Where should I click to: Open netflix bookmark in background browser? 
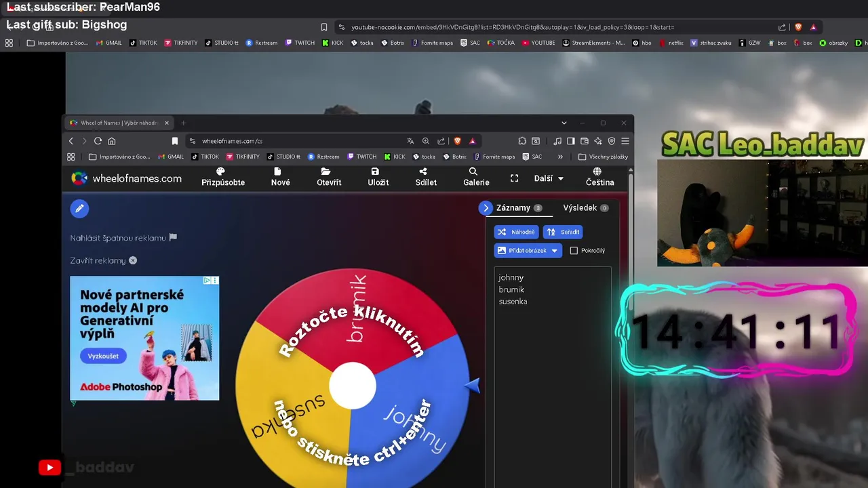tap(671, 43)
